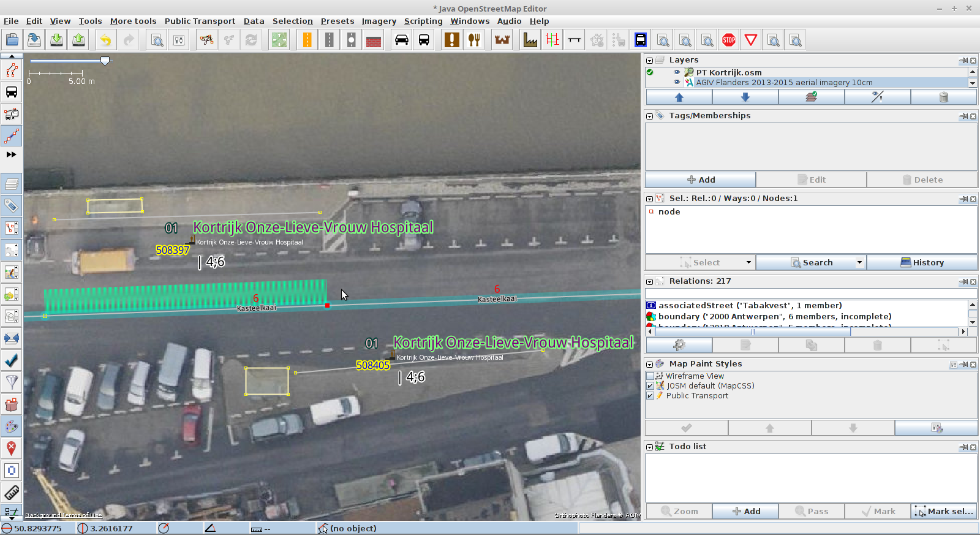Expand left toolbar with double-arrow button
This screenshot has height=535, width=980.
(11, 154)
